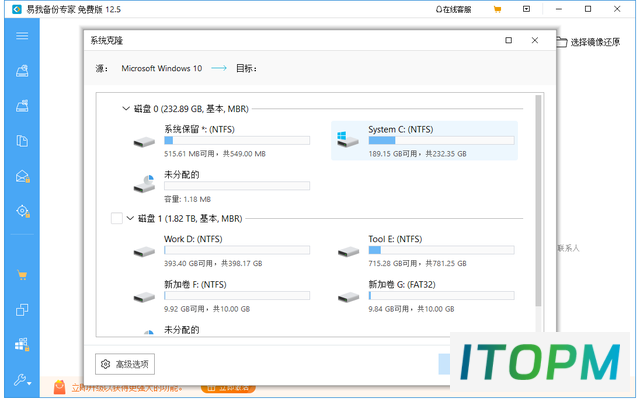Open the title bar dropdown menu icon
Viewport: 640px width, 402px height.
[x=527, y=9]
